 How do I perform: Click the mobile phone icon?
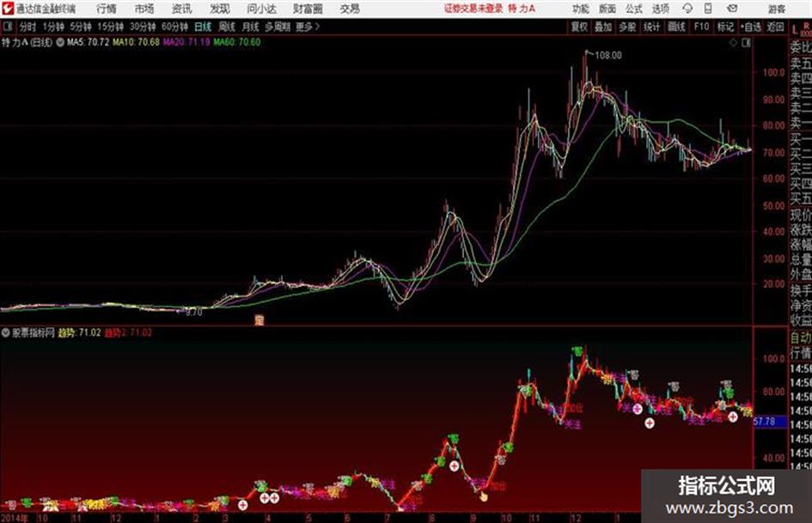(x=708, y=9)
